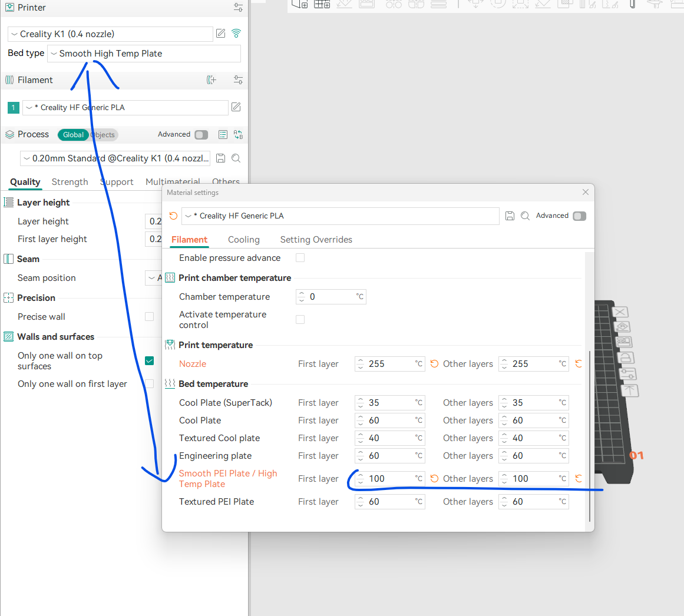Click the filament number 1 color swatch

coord(14,108)
